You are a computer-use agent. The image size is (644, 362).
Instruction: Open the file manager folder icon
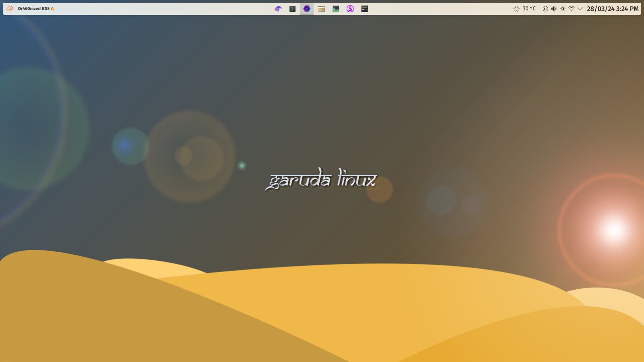coord(321,9)
